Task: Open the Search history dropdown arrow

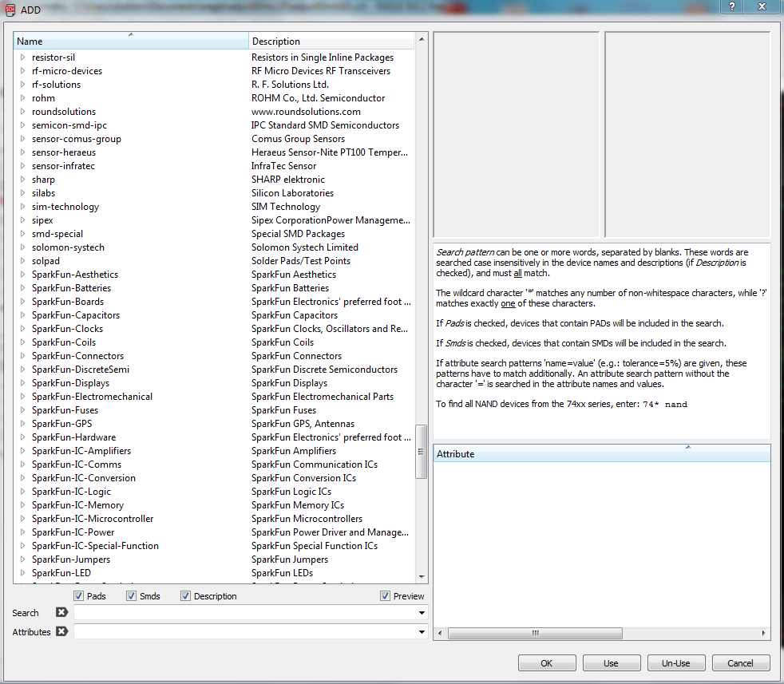Action: [422, 612]
